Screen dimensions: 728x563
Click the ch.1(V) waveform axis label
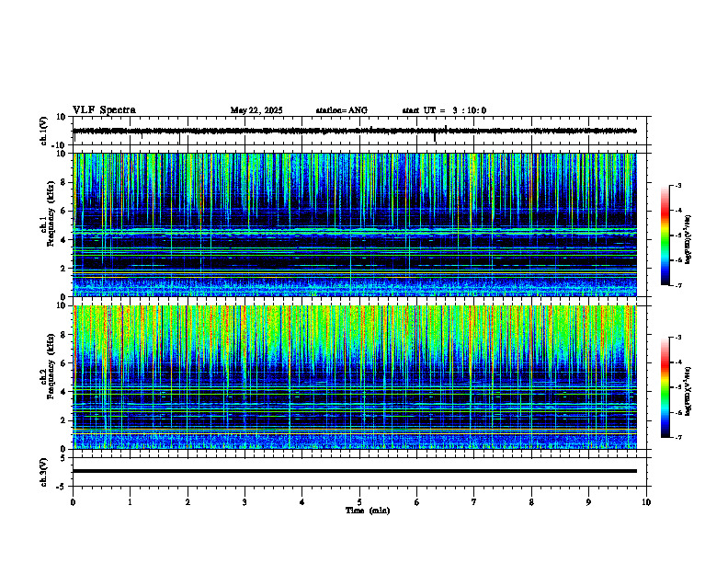pyautogui.click(x=44, y=131)
